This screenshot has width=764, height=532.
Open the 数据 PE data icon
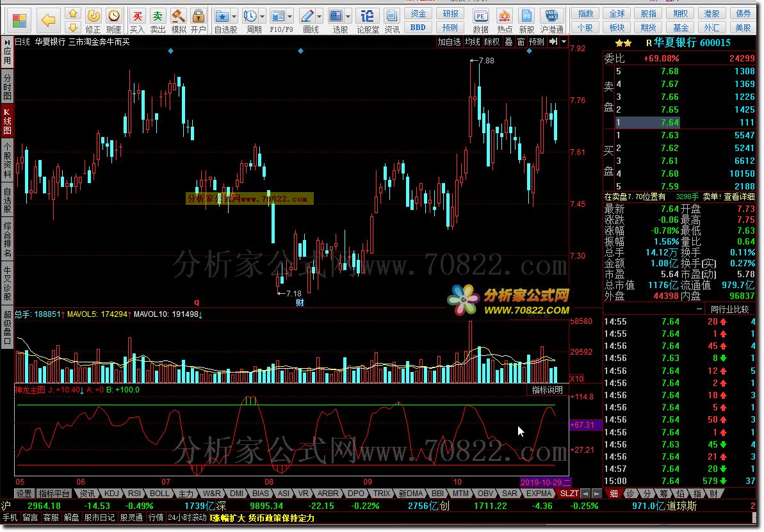tap(480, 21)
